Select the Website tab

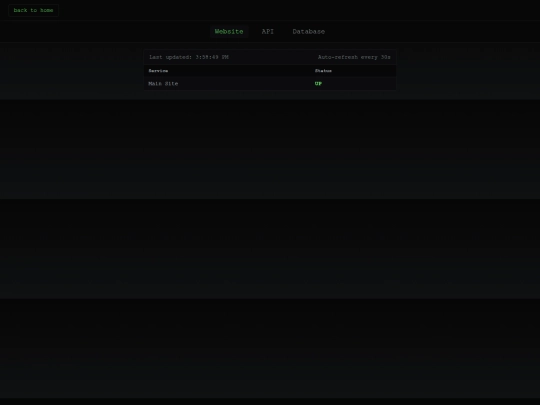click(x=229, y=32)
